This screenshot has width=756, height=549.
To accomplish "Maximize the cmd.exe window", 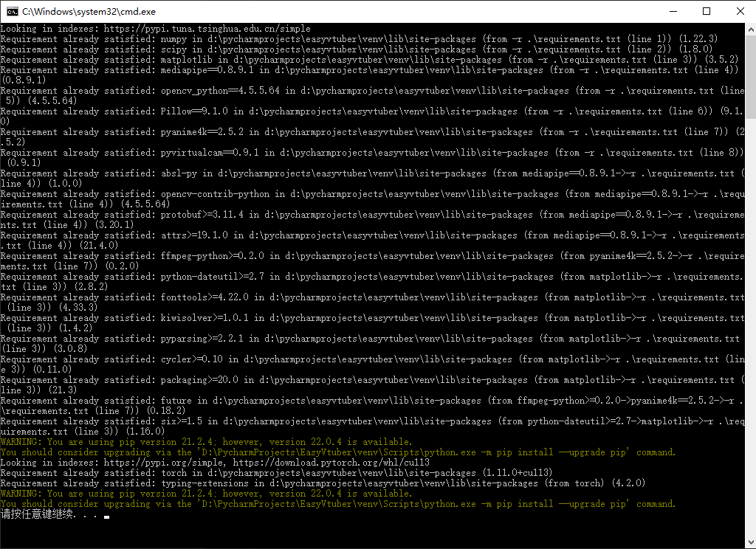I will coord(707,11).
